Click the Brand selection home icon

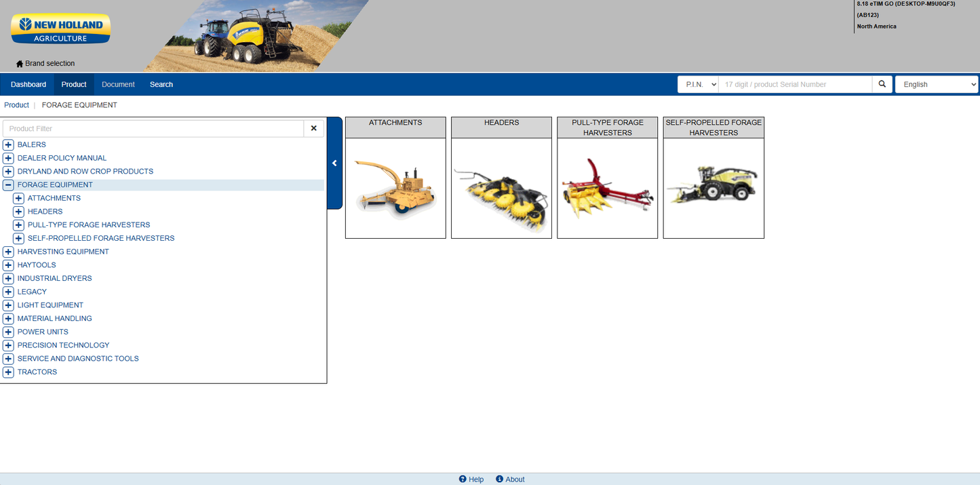click(20, 64)
